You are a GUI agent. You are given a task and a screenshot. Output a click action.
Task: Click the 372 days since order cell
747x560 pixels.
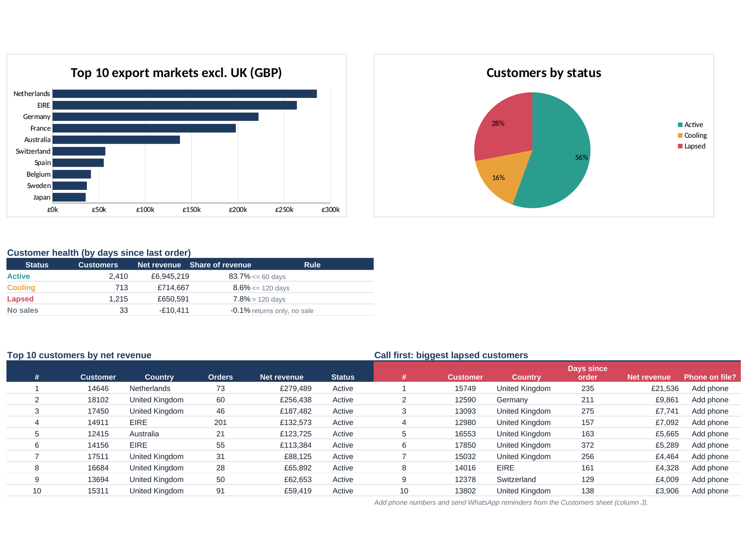coord(587,445)
